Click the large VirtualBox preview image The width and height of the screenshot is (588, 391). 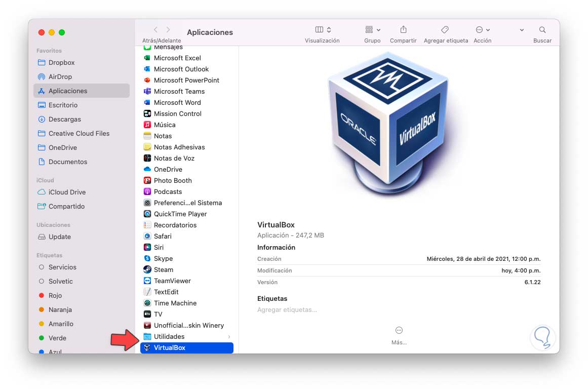click(x=388, y=124)
